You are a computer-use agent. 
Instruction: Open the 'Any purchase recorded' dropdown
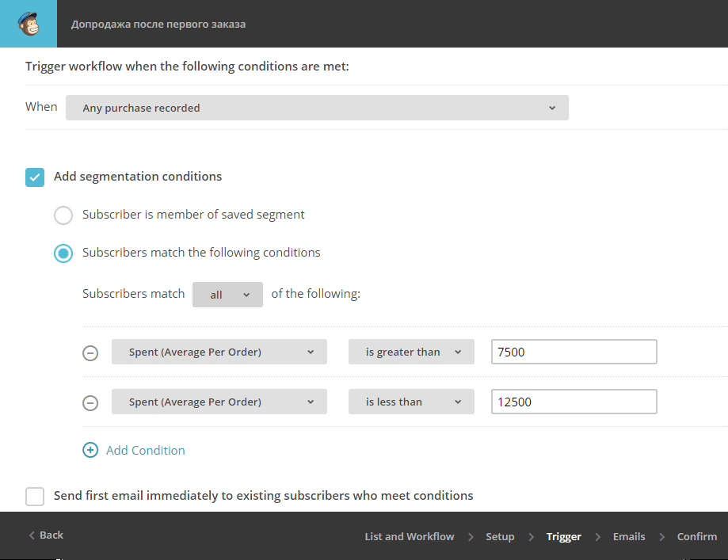tap(317, 108)
